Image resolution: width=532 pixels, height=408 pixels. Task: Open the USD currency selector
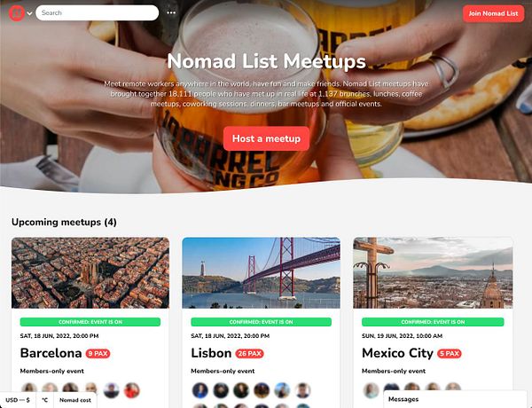18,400
